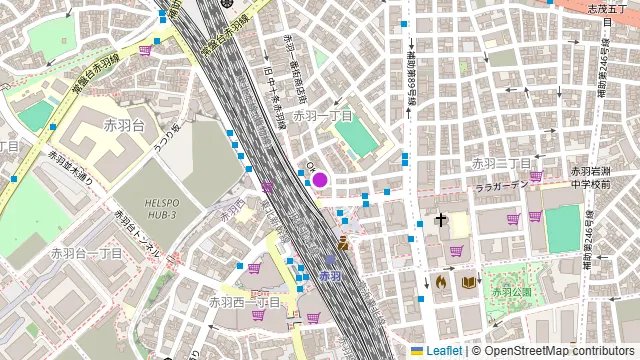The image size is (640, 360).
Task: Click the cart icon directly below 赤羽西一丁目 text
Action: pyautogui.click(x=258, y=316)
